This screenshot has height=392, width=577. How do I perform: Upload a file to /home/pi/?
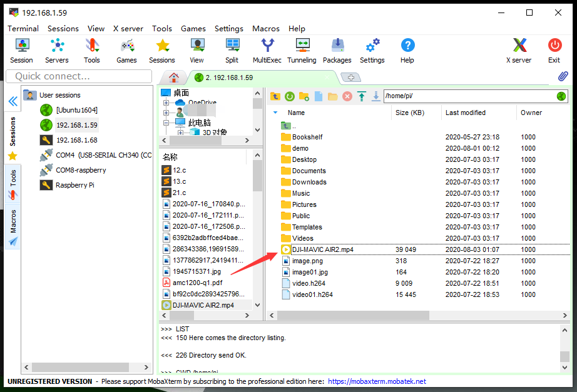361,96
